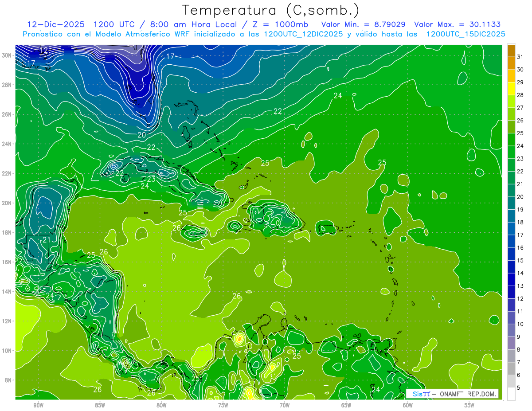Select the "18N" latitude axis label
532x411 pixels.
pyautogui.click(x=7, y=232)
